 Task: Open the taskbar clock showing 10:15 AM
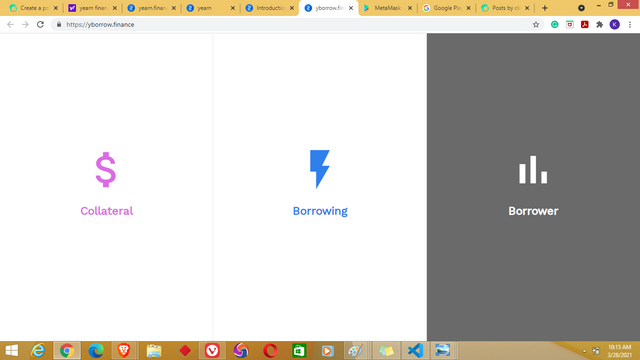[x=620, y=351]
